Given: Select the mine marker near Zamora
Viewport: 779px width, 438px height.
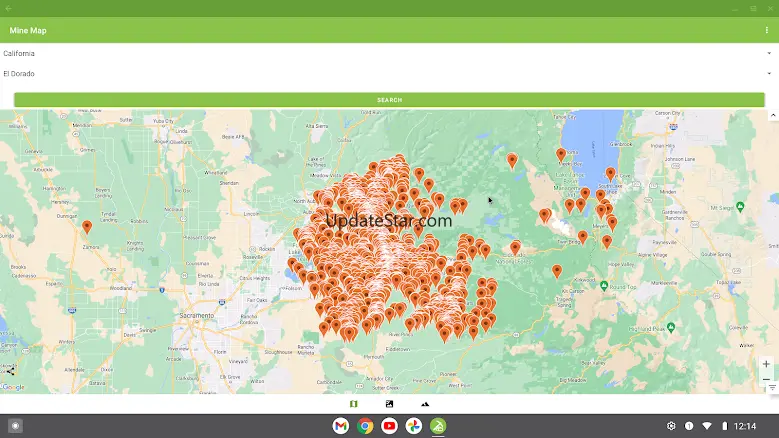Looking at the screenshot, I should [x=87, y=227].
